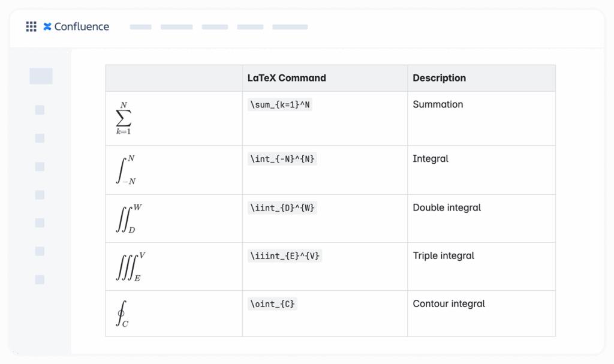
Task: Select the LaTeX Command column header
Action: click(287, 78)
